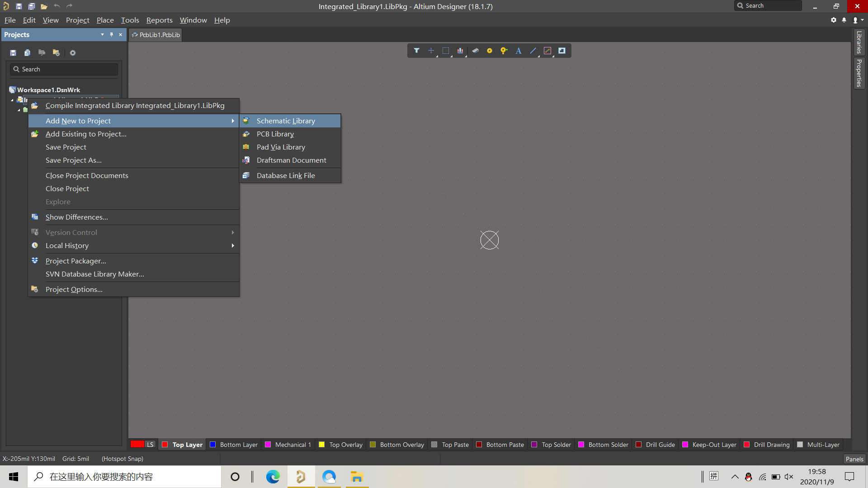
Task: Expand Version Control submenu arrow
Action: click(233, 232)
